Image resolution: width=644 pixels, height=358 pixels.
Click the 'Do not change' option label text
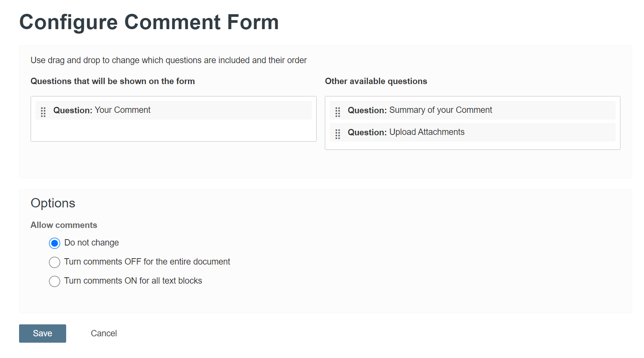point(91,243)
